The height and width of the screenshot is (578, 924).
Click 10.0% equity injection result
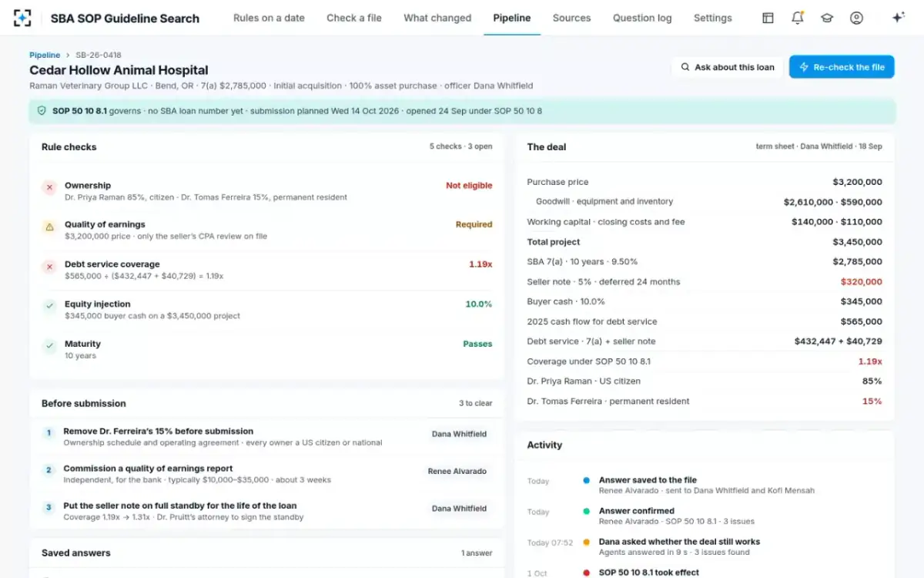[x=478, y=304]
